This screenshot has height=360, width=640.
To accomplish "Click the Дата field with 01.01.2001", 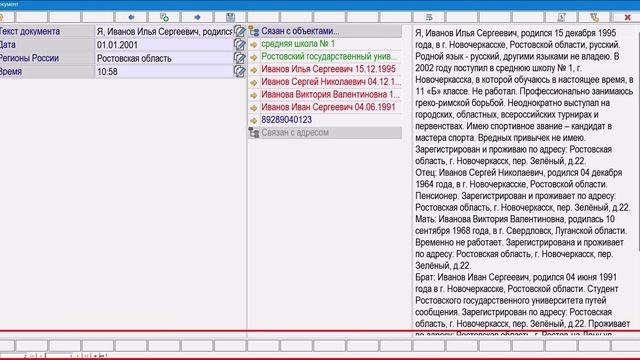I will pyautogui.click(x=164, y=44).
